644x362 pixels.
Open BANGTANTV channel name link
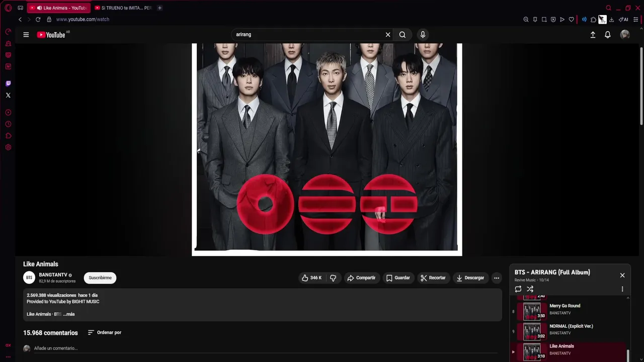[x=53, y=275]
